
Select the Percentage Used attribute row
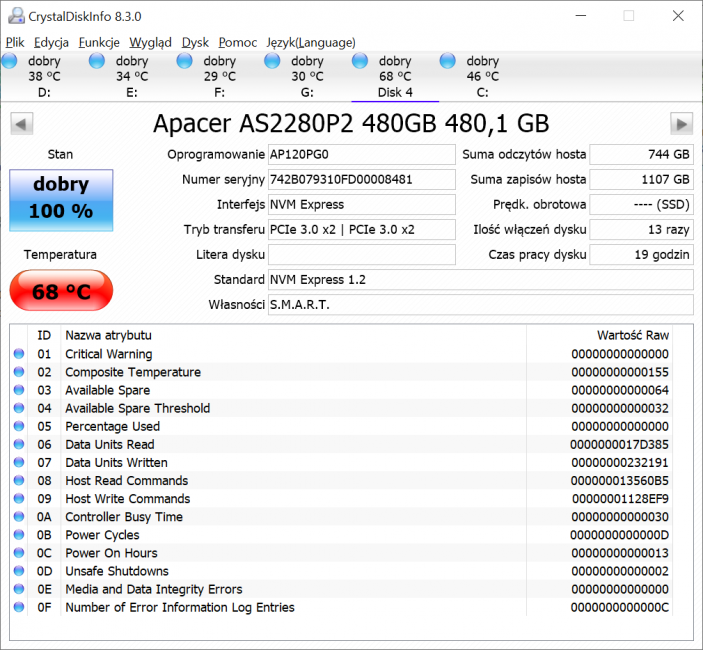point(341,426)
